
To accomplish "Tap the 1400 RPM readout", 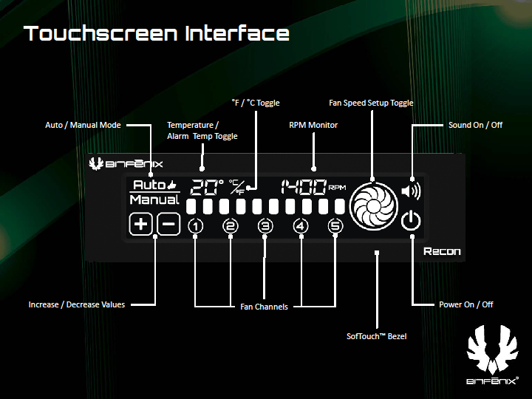I will [x=313, y=187].
